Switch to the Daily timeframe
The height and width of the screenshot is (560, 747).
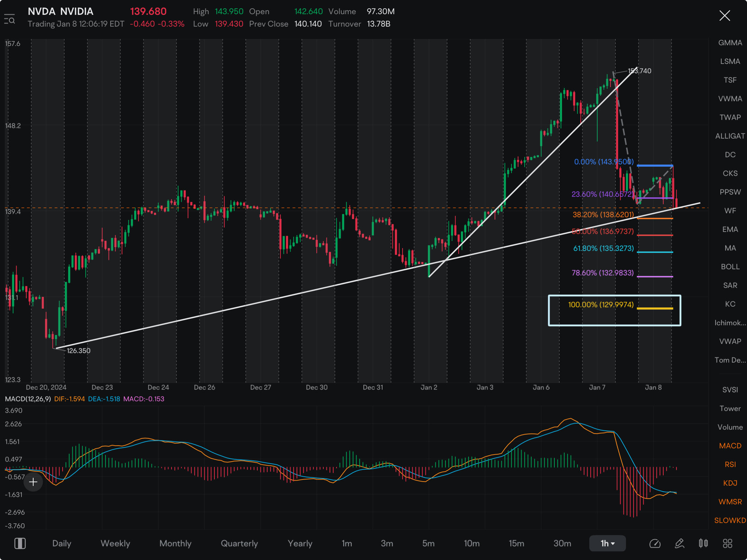tap(62, 543)
